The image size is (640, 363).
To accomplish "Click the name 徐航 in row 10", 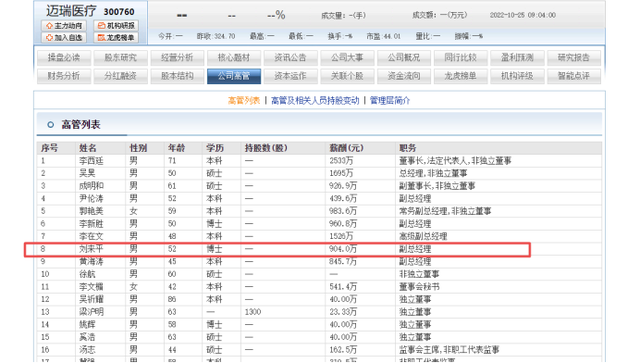I will point(87,274).
